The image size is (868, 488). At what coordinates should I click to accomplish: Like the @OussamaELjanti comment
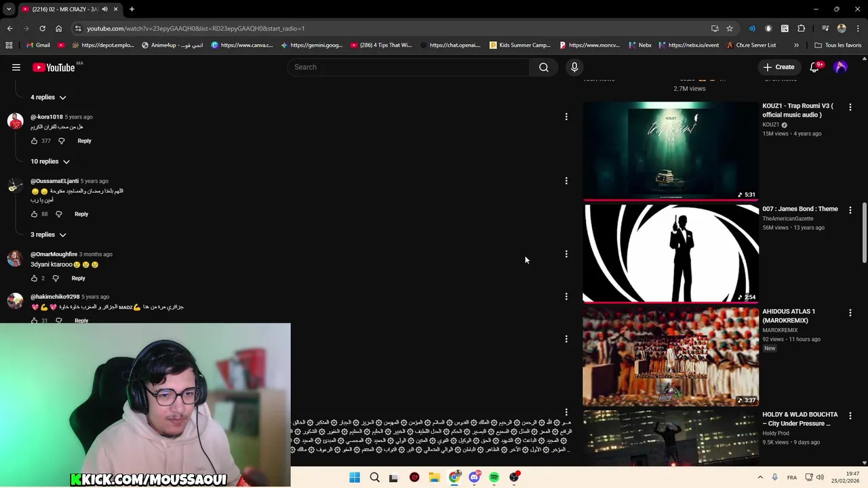click(x=35, y=214)
